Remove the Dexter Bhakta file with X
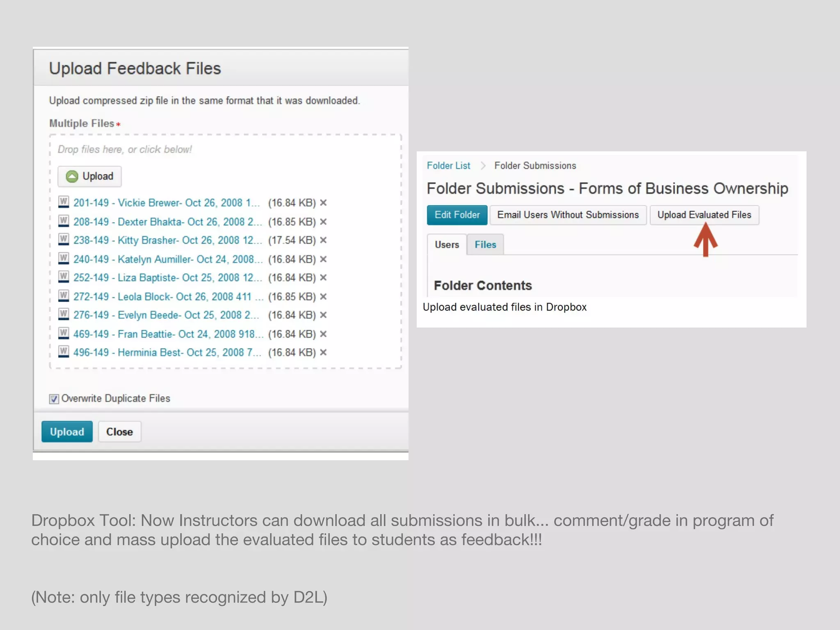The image size is (840, 630). [x=323, y=221]
